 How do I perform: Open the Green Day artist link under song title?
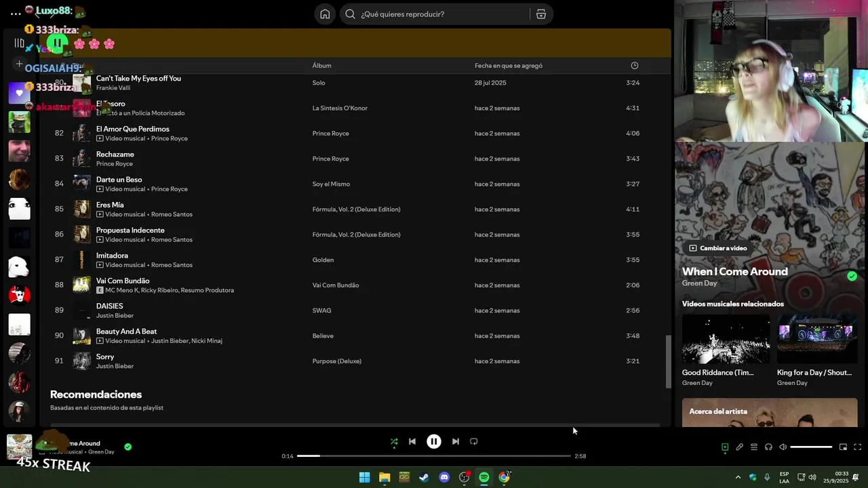tap(699, 283)
